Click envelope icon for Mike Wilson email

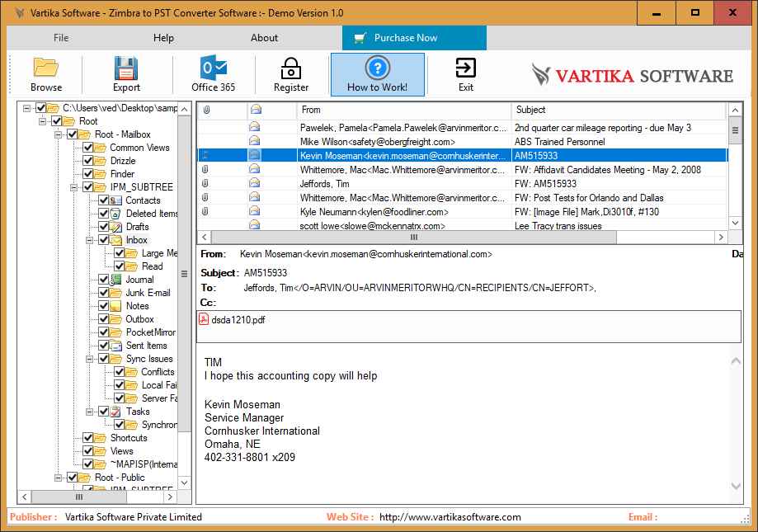coord(254,141)
